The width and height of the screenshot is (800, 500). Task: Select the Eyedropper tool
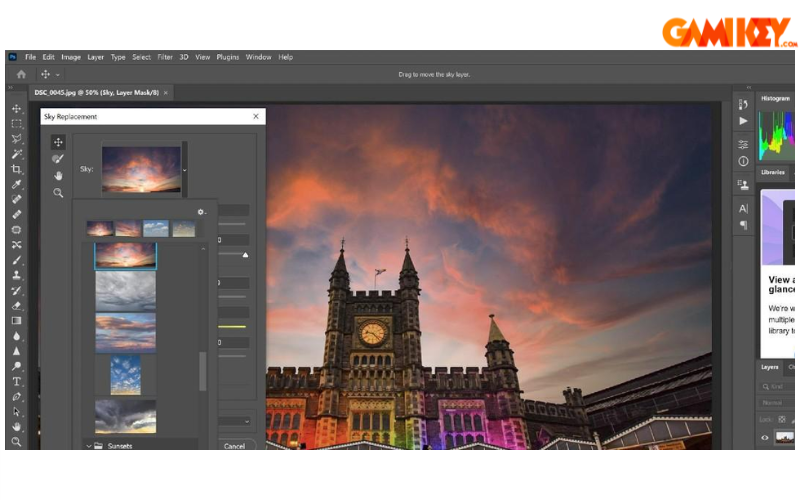(x=16, y=184)
